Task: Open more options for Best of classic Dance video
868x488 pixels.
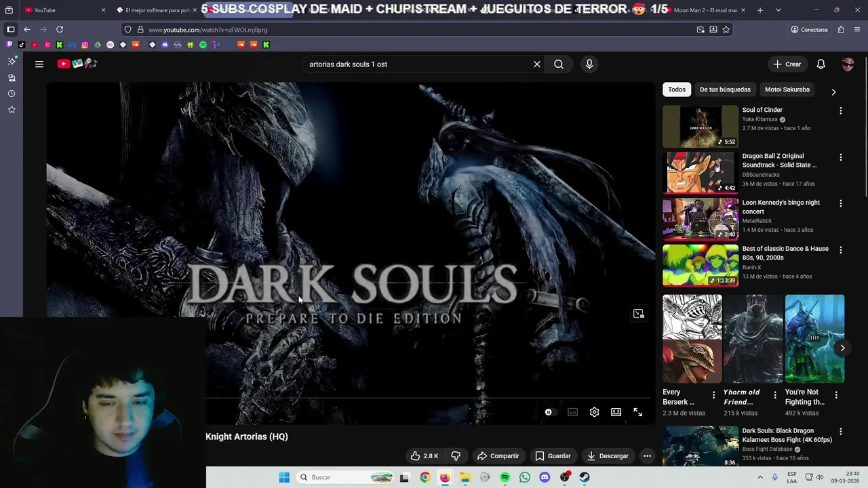Action: (x=840, y=249)
